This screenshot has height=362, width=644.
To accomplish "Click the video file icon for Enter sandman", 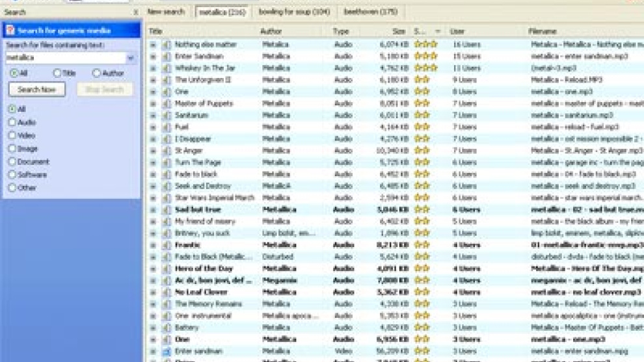I will point(166,352).
